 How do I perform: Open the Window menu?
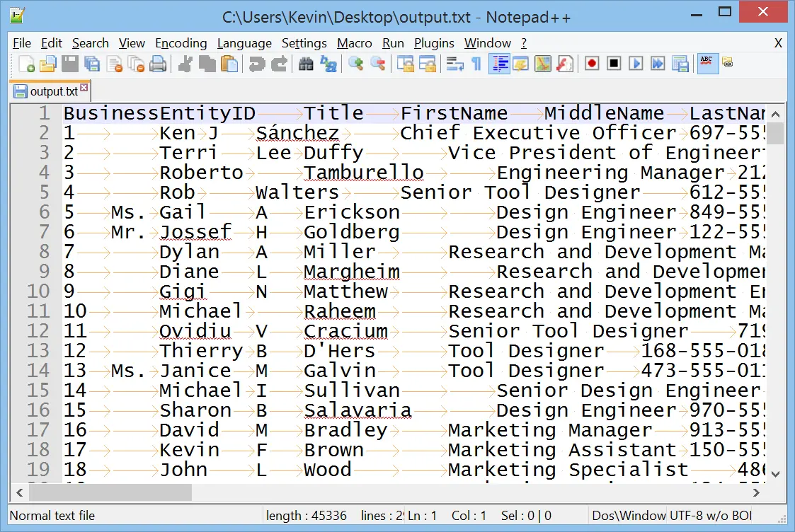(488, 44)
